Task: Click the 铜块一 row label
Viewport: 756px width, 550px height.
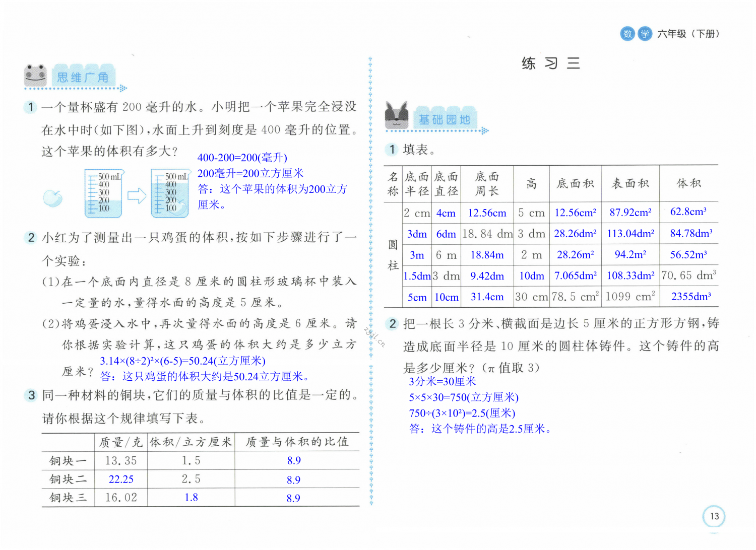Action: click(68, 460)
